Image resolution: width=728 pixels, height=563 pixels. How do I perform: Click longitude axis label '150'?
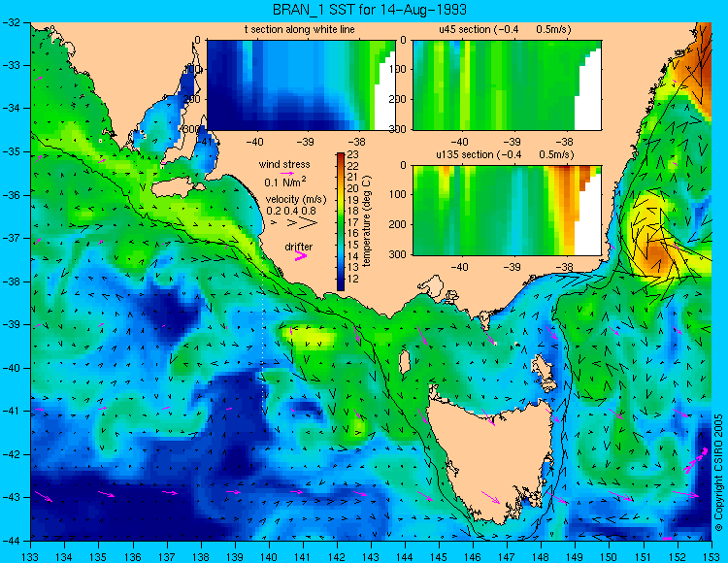(609, 557)
